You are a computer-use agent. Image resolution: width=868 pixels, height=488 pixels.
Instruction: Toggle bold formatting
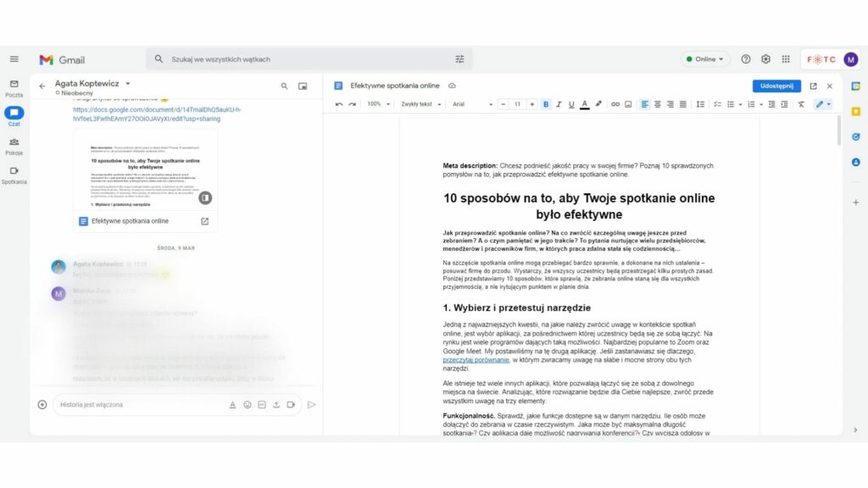(x=546, y=104)
